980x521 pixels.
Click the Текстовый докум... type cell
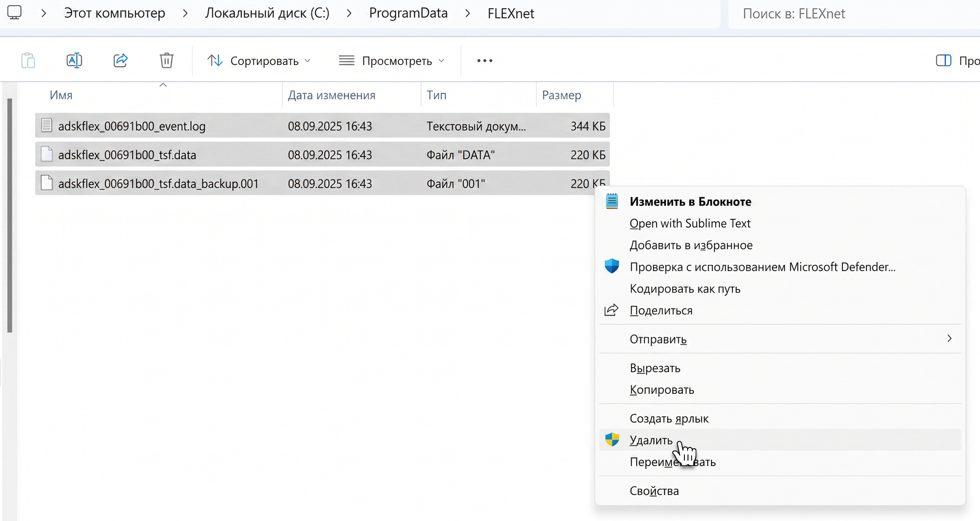[x=476, y=126]
